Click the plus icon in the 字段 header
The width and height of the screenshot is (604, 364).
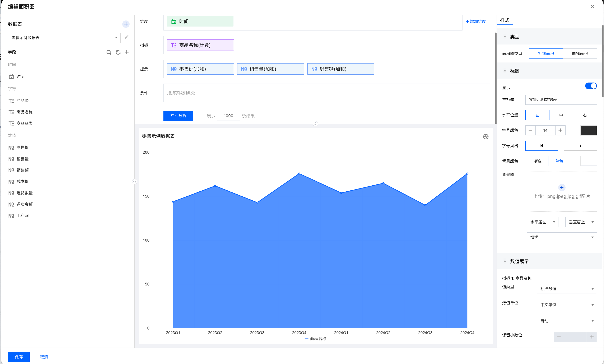click(127, 52)
